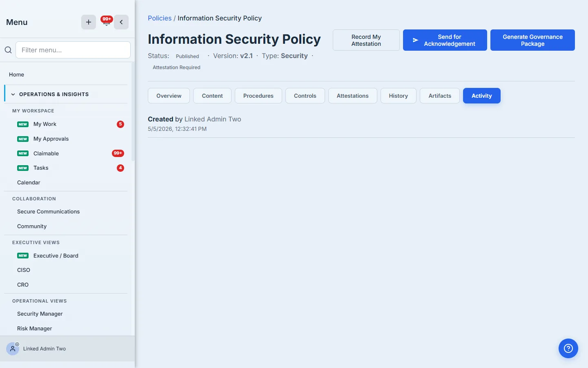Switch to the Procedures tab
The width and height of the screenshot is (588, 368).
pyautogui.click(x=258, y=96)
